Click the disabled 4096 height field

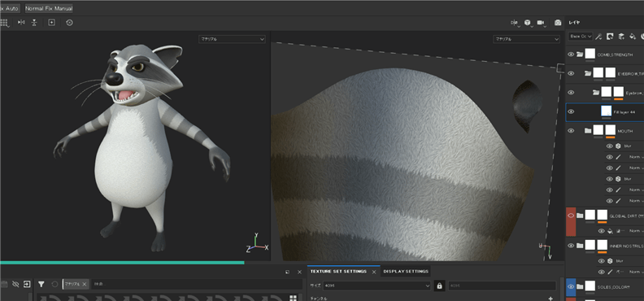pyautogui.click(x=502, y=286)
